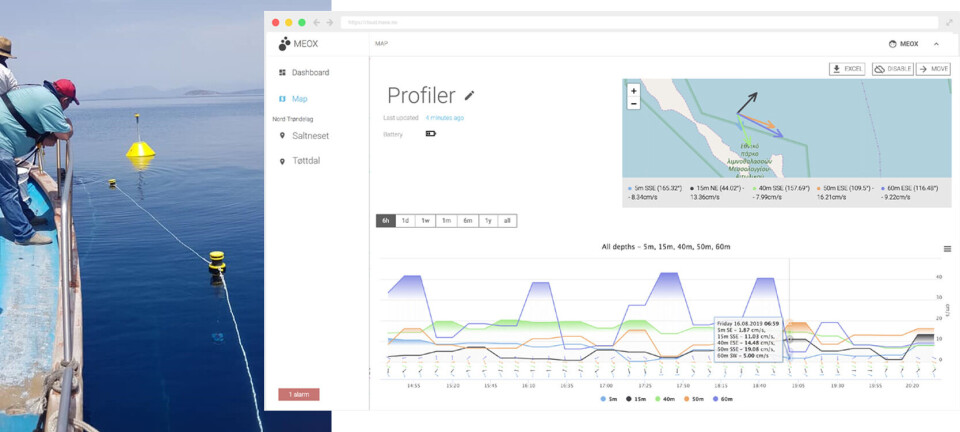Toggle the 5m series in chart legend
Image resolution: width=960 pixels, height=432 pixels.
coord(607,399)
